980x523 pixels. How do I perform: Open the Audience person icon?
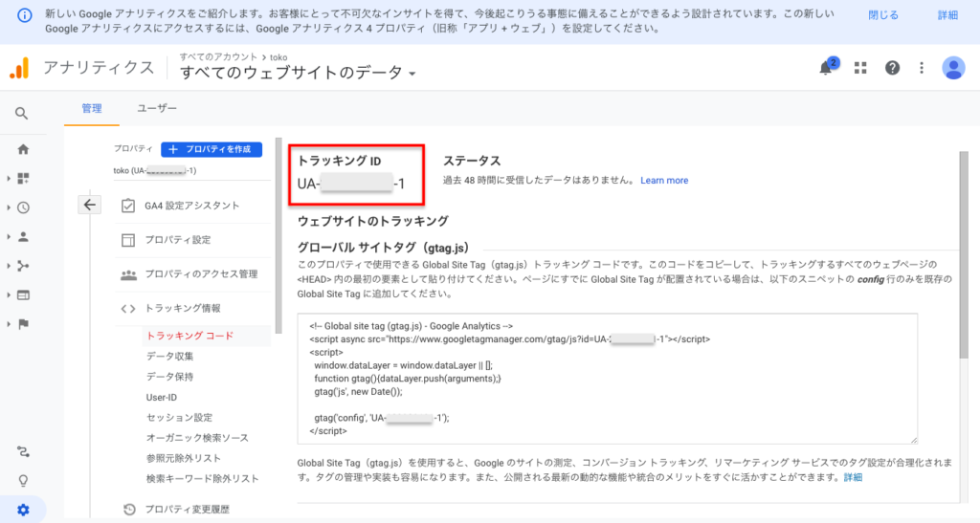click(23, 237)
